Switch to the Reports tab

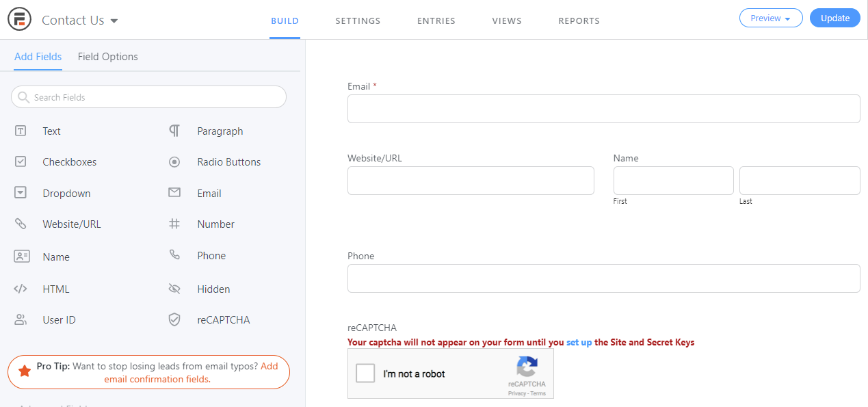(579, 21)
